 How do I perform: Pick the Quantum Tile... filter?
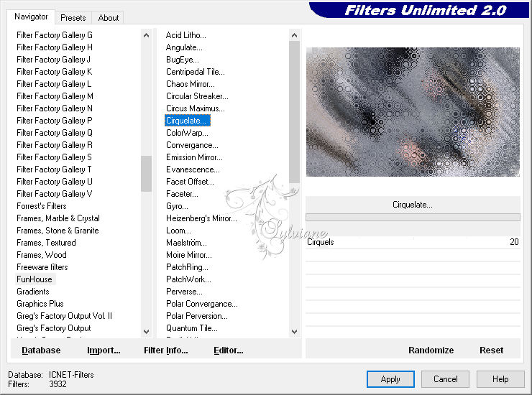pos(192,328)
